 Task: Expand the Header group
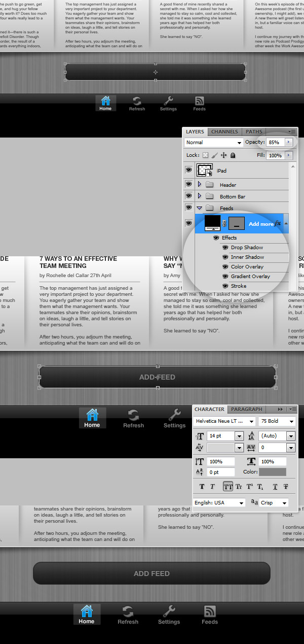[x=200, y=184]
